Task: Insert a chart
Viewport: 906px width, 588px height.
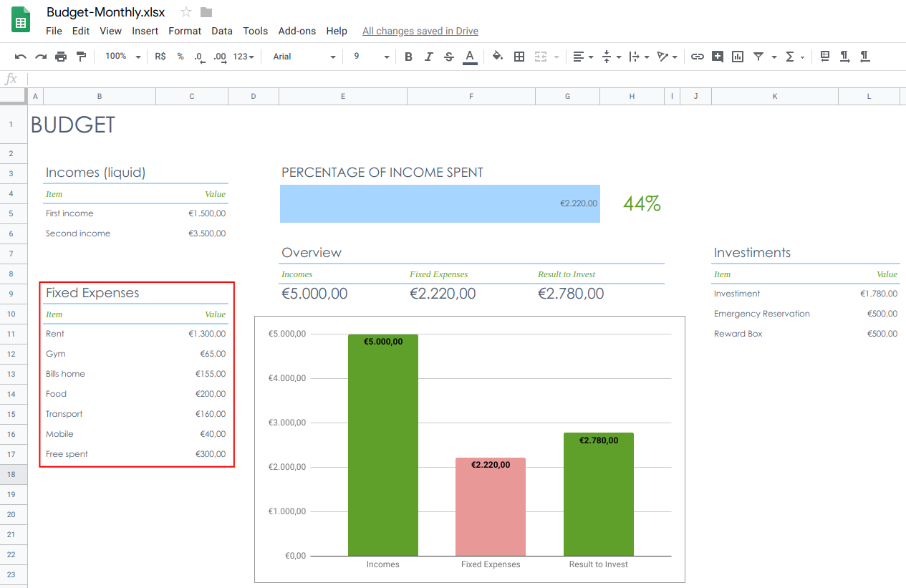Action: point(738,57)
